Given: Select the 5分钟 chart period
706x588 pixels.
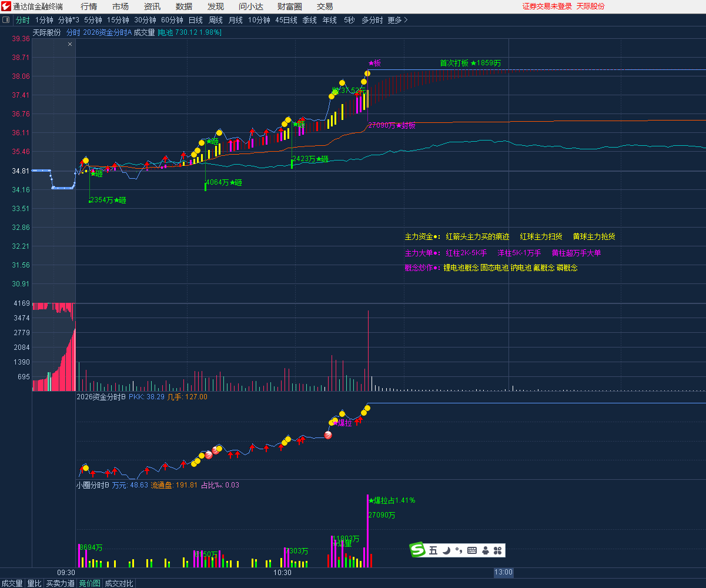Looking at the screenshot, I should (93, 20).
